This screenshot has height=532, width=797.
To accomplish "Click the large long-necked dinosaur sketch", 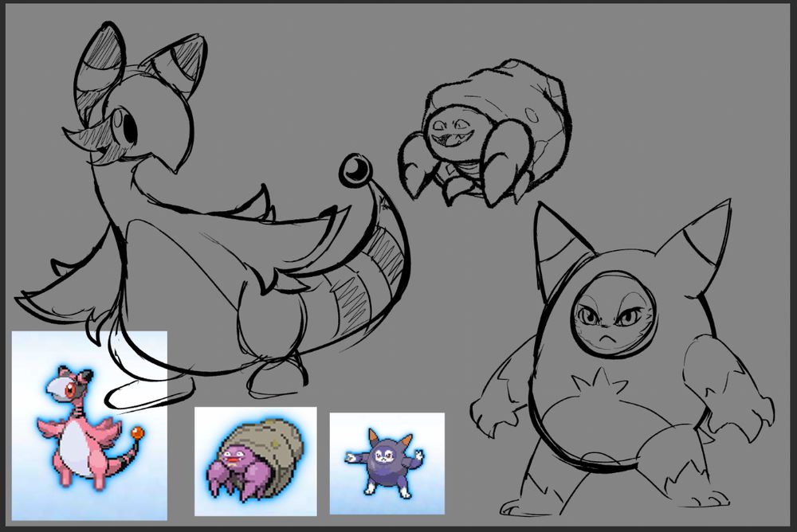I will [214, 216].
